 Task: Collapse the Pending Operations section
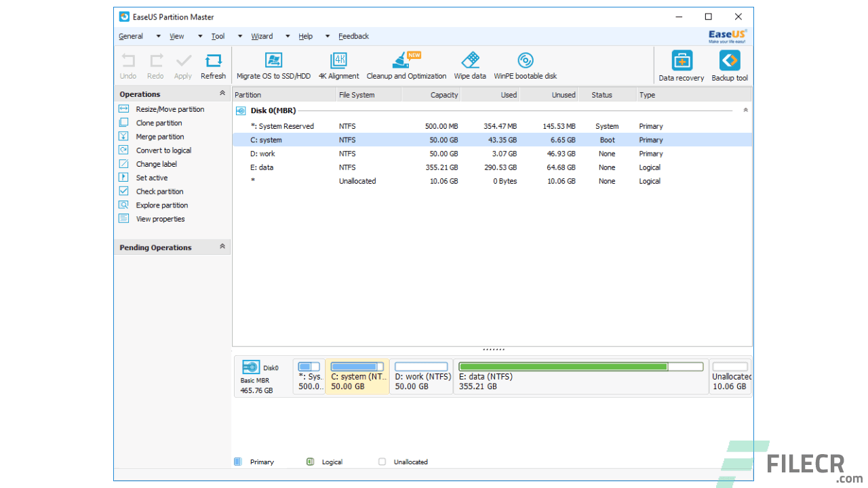(x=222, y=247)
